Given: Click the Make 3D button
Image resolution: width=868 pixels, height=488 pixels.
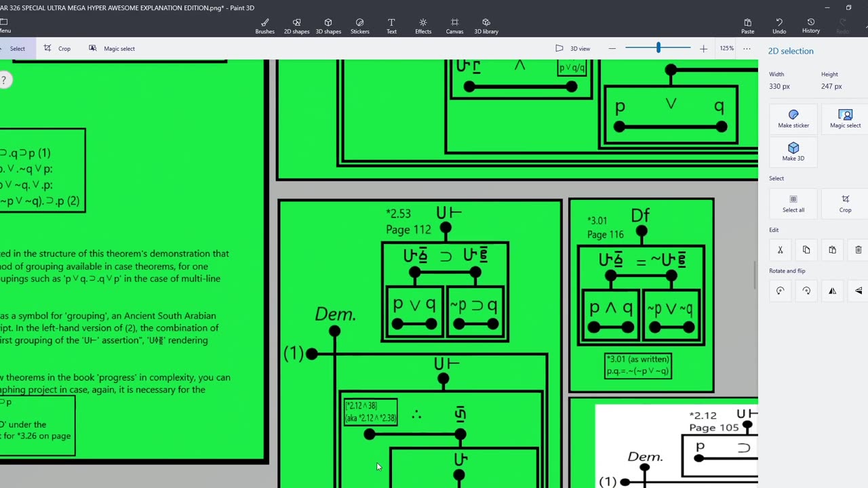Looking at the screenshot, I should click(793, 152).
